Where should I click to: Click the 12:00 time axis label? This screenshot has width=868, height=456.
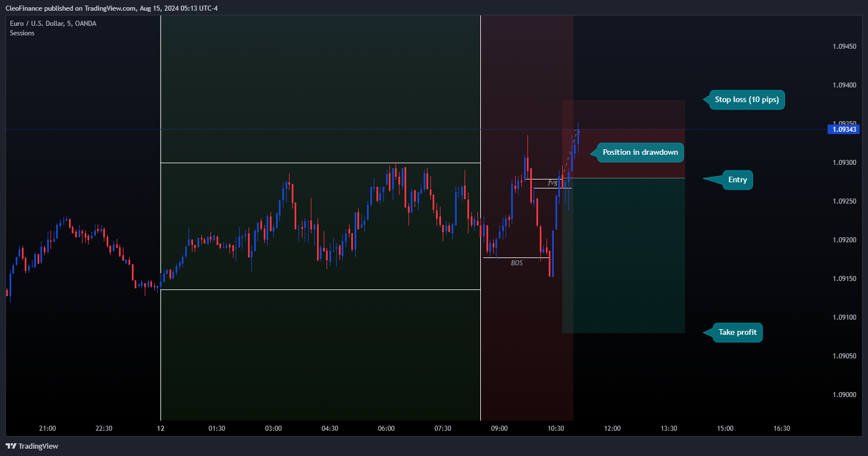[x=612, y=429]
